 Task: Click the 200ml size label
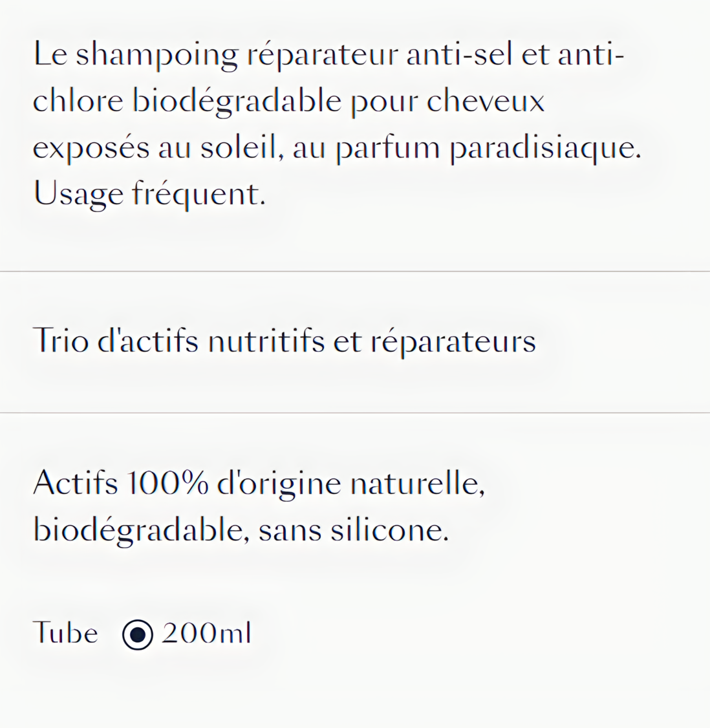click(x=206, y=633)
